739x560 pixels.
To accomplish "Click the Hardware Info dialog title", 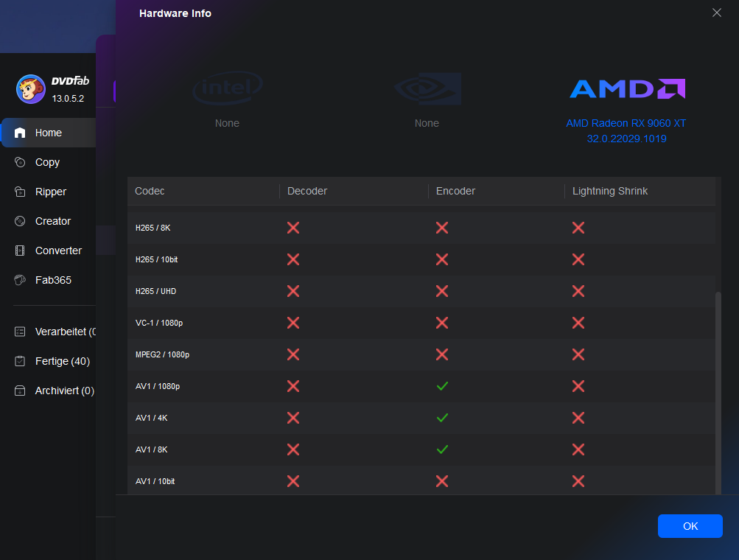I will [x=175, y=13].
